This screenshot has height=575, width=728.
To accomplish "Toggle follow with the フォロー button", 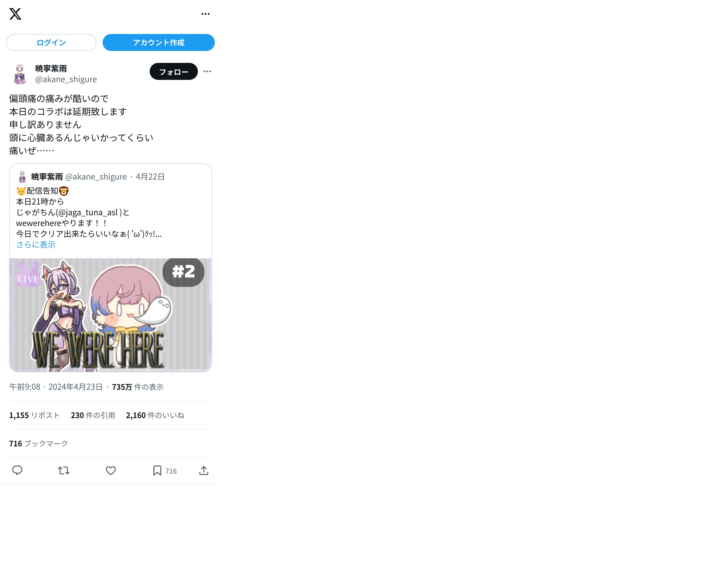I will click(173, 71).
